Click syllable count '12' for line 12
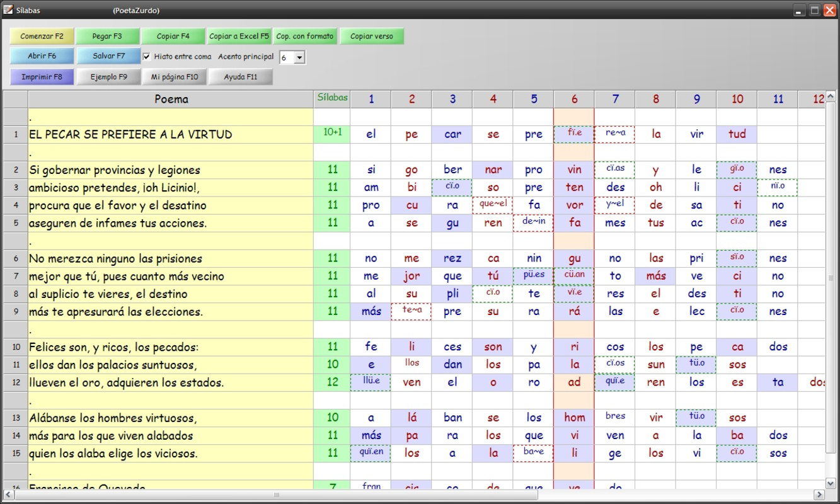 [x=332, y=382]
